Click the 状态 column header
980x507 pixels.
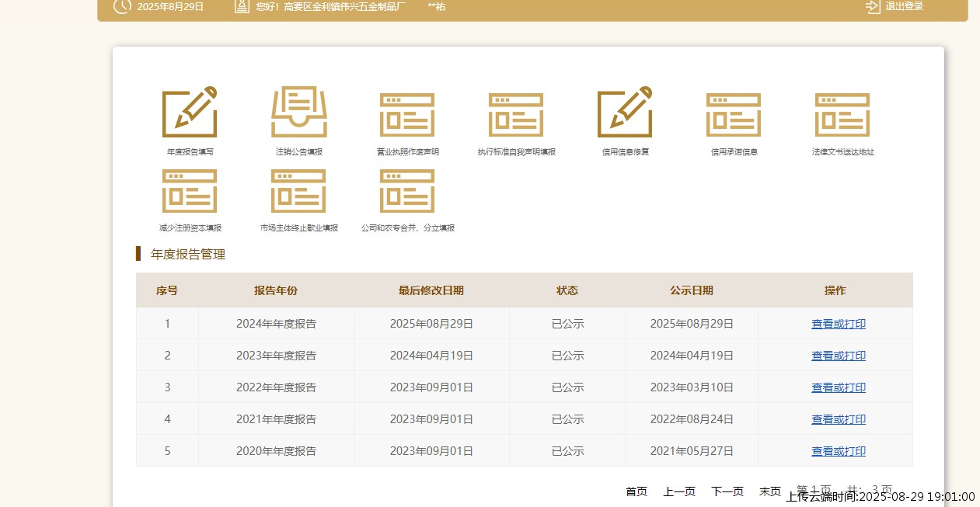(567, 290)
